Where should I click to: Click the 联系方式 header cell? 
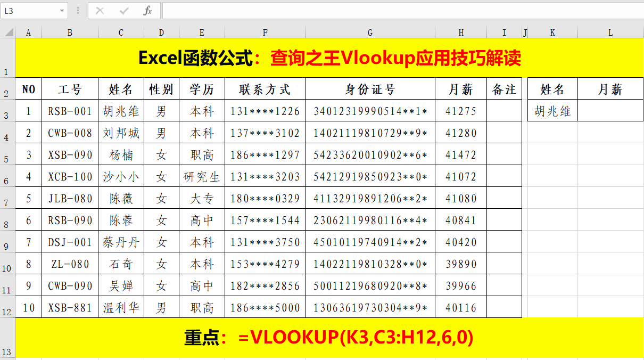265,89
